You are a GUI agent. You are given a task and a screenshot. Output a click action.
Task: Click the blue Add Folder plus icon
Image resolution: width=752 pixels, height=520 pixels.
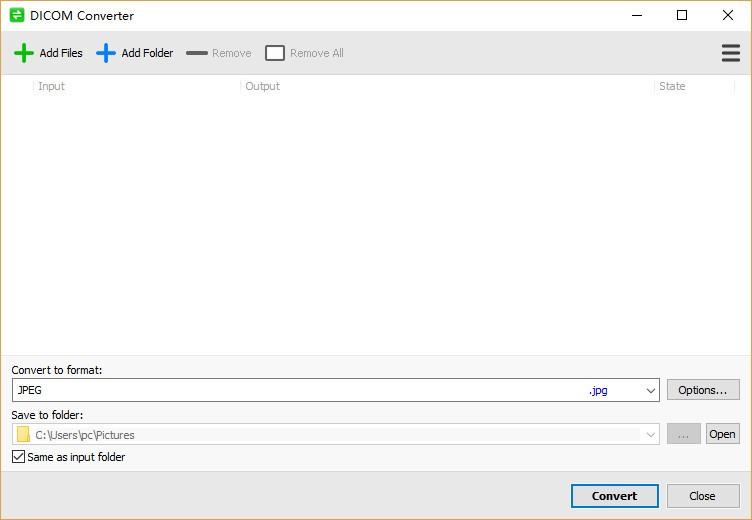tap(106, 53)
